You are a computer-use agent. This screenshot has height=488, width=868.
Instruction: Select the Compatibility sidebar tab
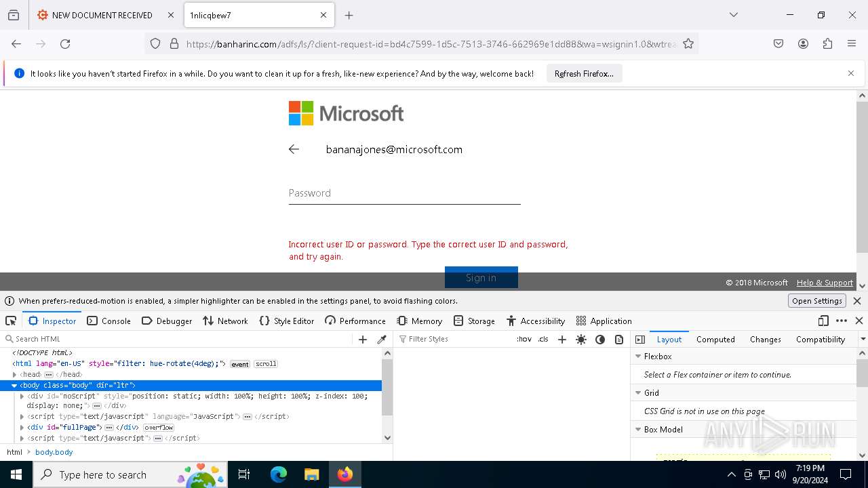pos(821,339)
